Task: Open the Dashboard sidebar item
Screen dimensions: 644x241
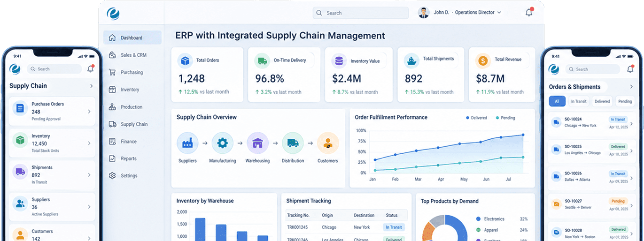Action: pos(132,38)
